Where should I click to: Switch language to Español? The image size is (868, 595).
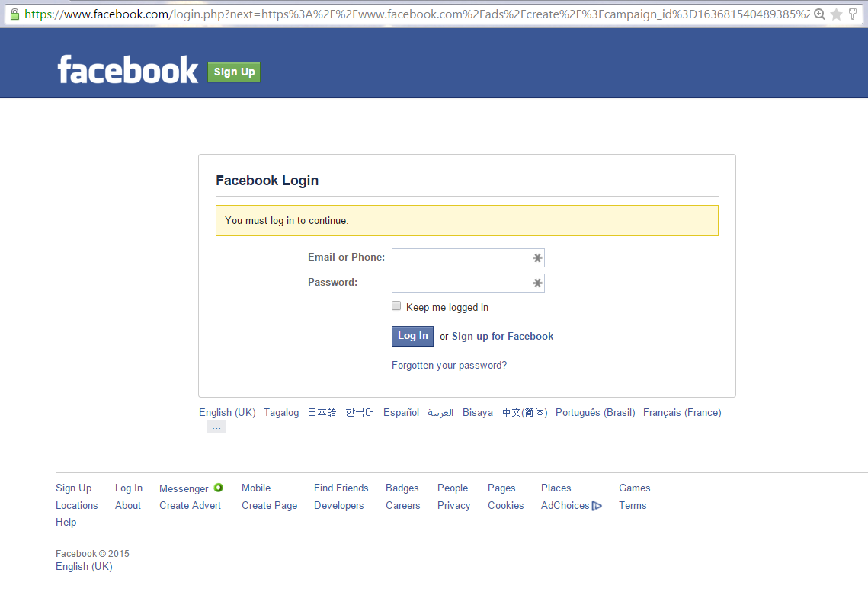[x=402, y=412]
